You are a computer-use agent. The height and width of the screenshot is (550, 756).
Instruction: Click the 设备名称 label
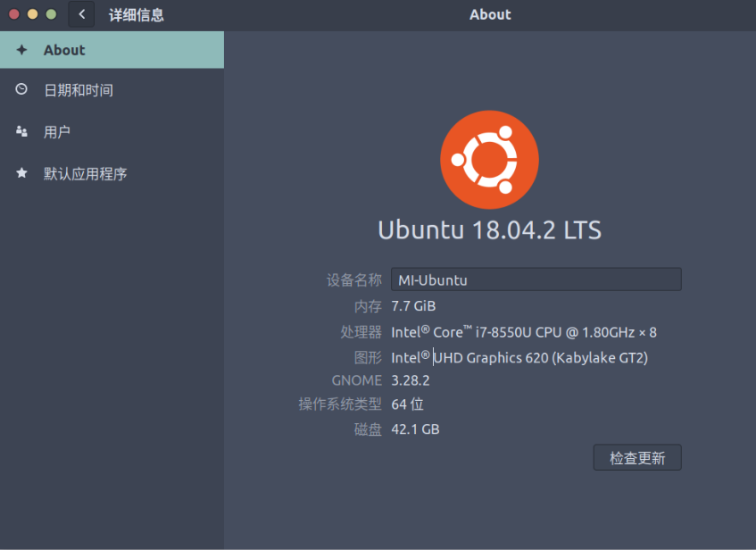click(x=353, y=279)
